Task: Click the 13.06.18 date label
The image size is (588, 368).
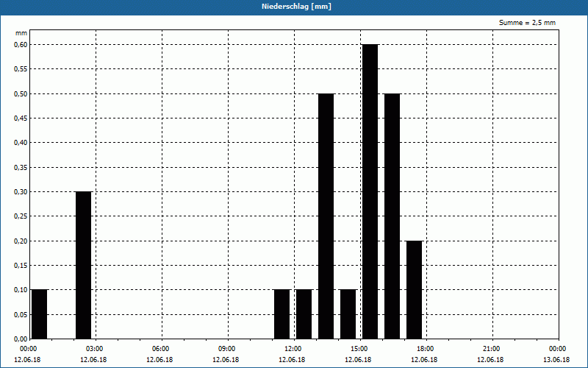Action: coord(556,360)
